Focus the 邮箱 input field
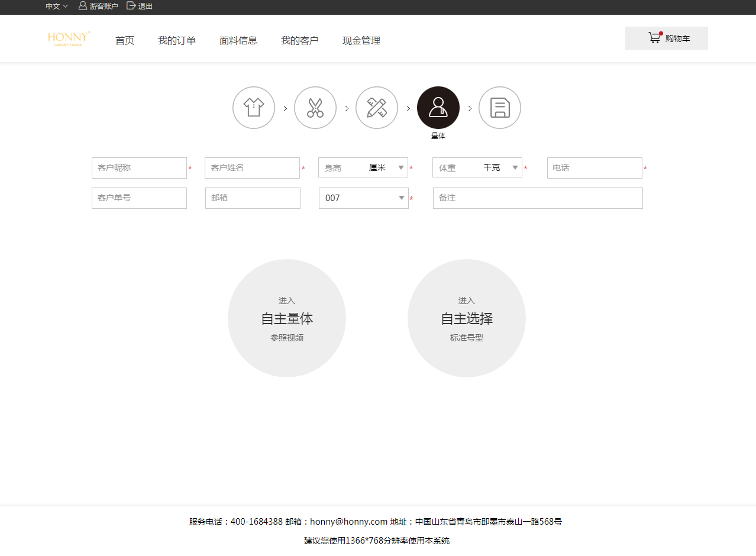The height and width of the screenshot is (556, 756). [x=253, y=198]
